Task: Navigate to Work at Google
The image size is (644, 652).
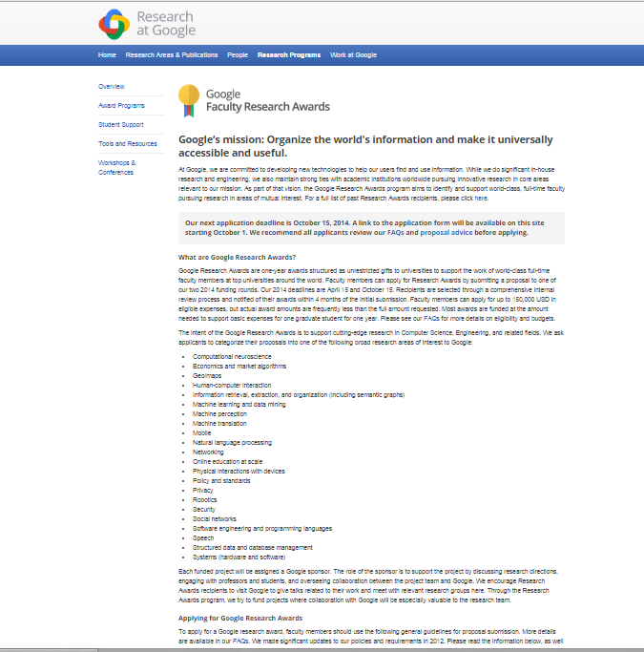Action: point(354,55)
